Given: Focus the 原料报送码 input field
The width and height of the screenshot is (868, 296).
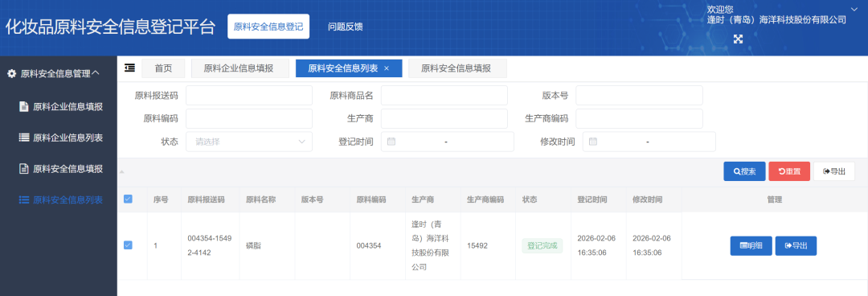Looking at the screenshot, I should coord(249,96).
